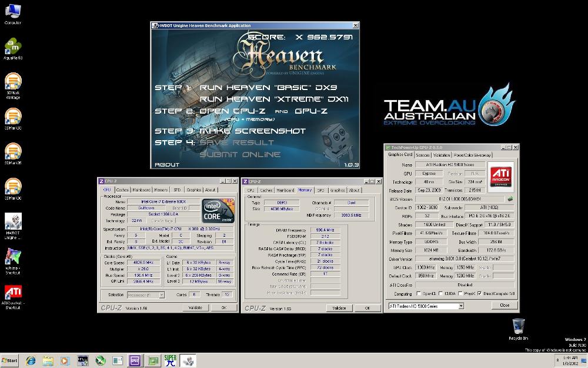588x368 pixels.
Task: Click the HWBOT Heaven window title icon
Action: coord(154,25)
